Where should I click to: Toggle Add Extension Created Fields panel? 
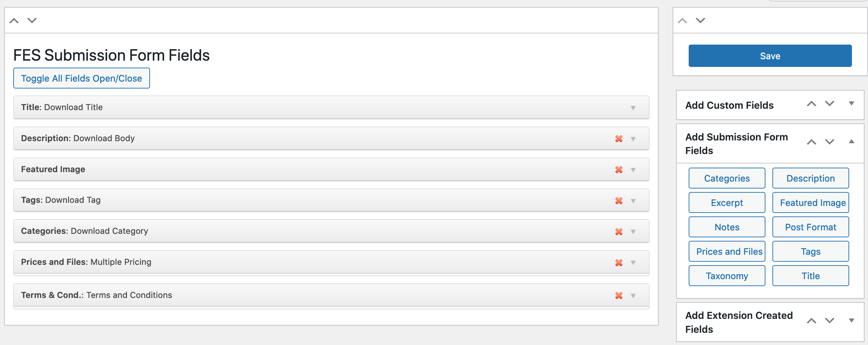pyautogui.click(x=852, y=321)
